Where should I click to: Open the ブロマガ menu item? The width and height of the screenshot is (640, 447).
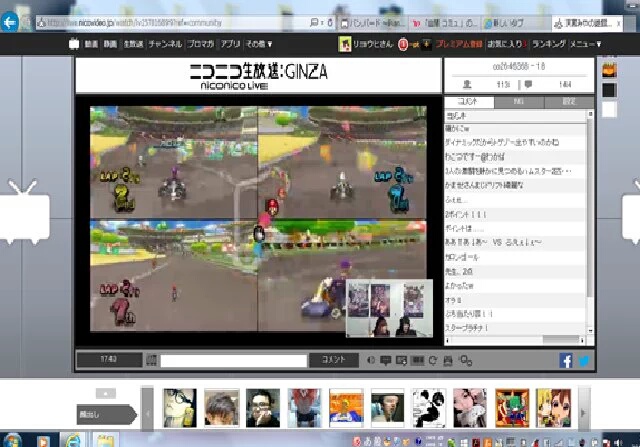coord(201,44)
